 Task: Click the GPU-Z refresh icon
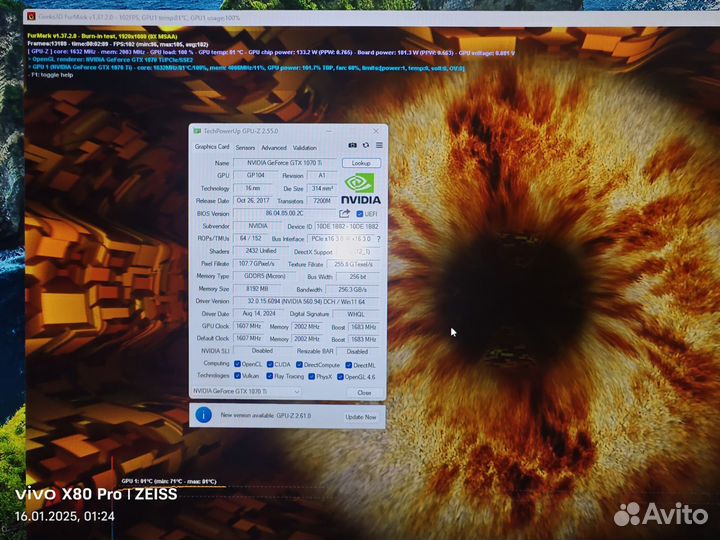pos(366,145)
